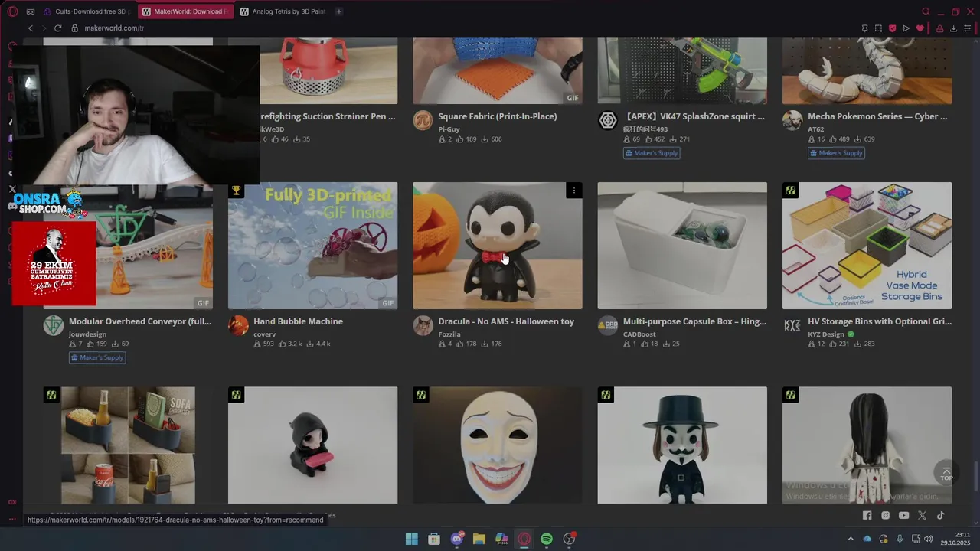
Task: Open the HV Storage Bins thumbnail
Action: [867, 246]
